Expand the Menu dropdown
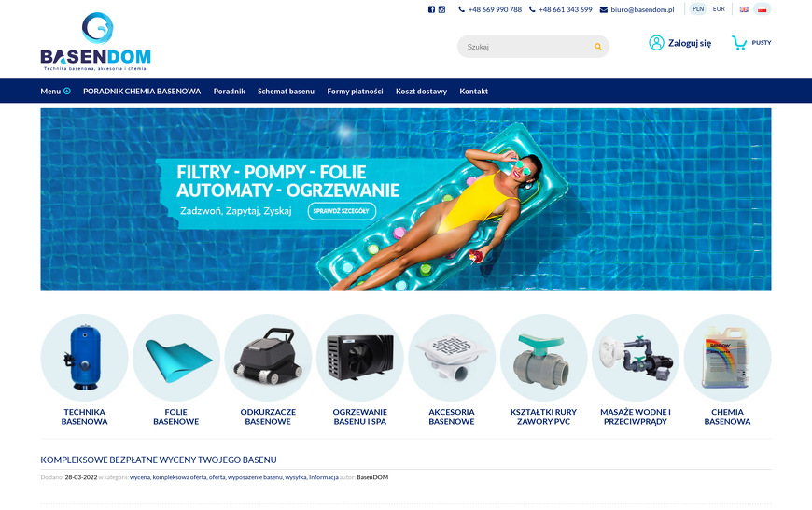The image size is (812, 510). coord(55,92)
